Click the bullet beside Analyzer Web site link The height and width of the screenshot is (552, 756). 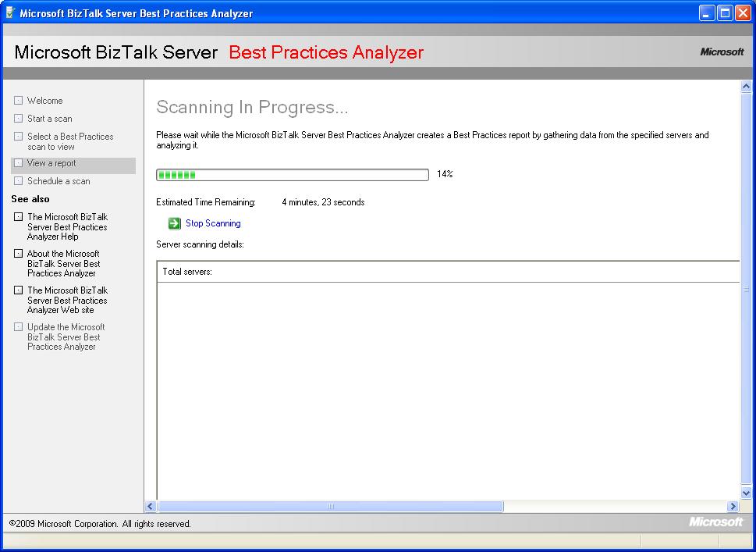pos(18,290)
